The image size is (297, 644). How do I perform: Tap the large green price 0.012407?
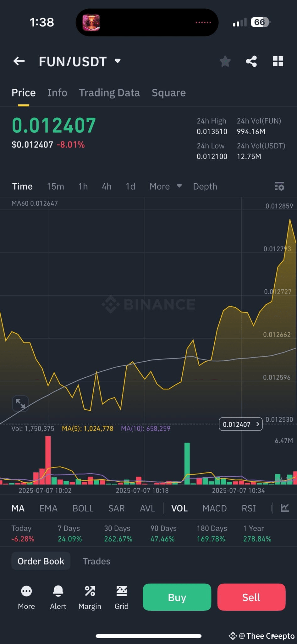(x=54, y=125)
